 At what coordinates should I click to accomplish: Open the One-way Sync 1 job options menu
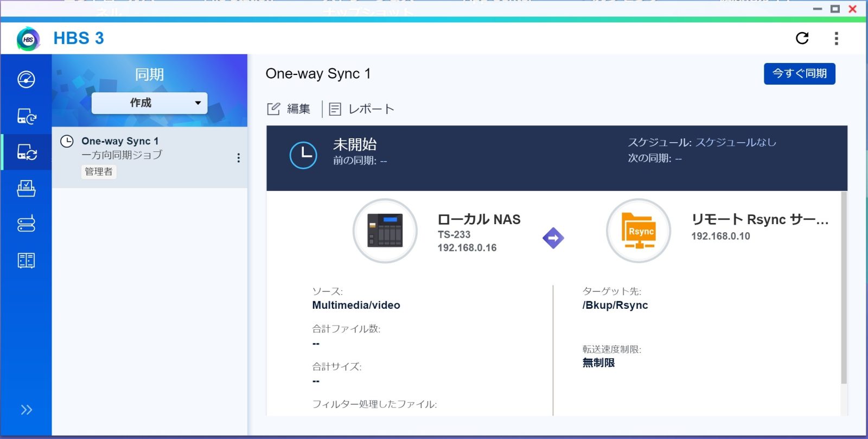point(238,158)
